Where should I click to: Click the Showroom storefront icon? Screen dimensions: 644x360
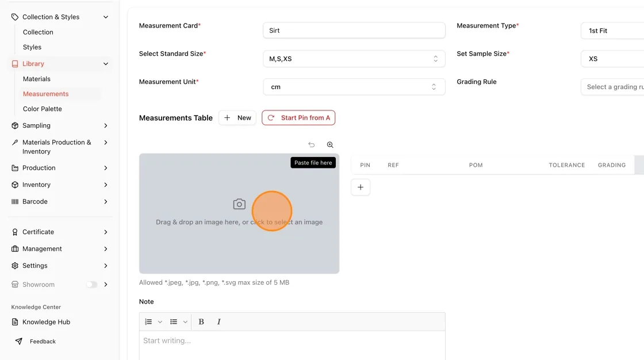click(x=15, y=285)
